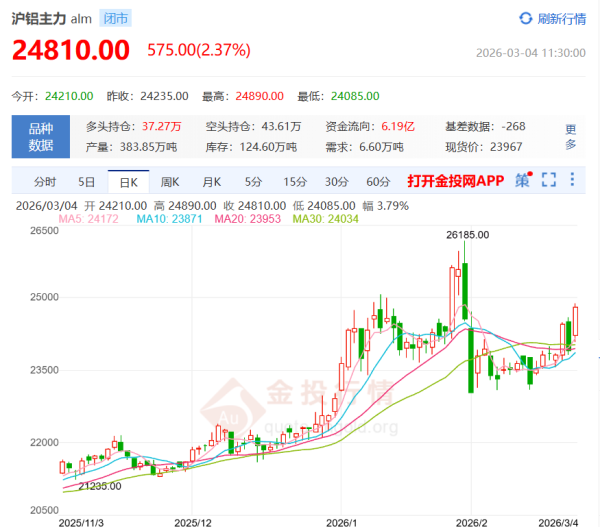Click the 今开 value 24210.00
600x527 pixels.
coord(69,96)
